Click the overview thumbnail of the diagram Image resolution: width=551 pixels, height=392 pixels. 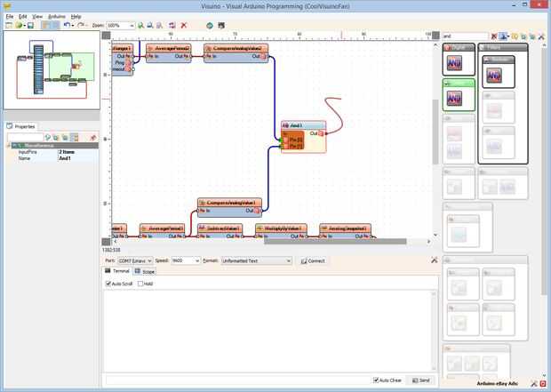point(52,69)
